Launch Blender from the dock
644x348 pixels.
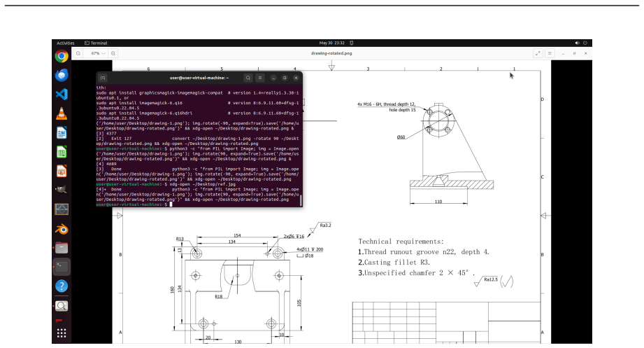pyautogui.click(x=62, y=229)
